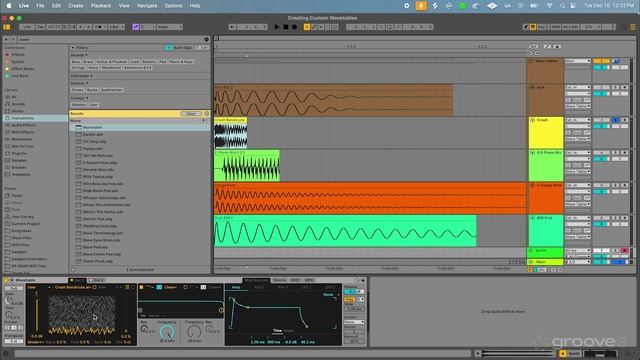Click the Clear button in Results bar
The height and width of the screenshot is (360, 640).
pos(191,113)
